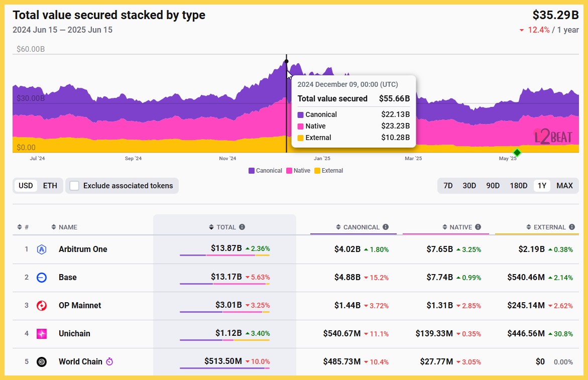Click Unichain external 30.8% change
The height and width of the screenshot is (380, 588).
point(560,334)
